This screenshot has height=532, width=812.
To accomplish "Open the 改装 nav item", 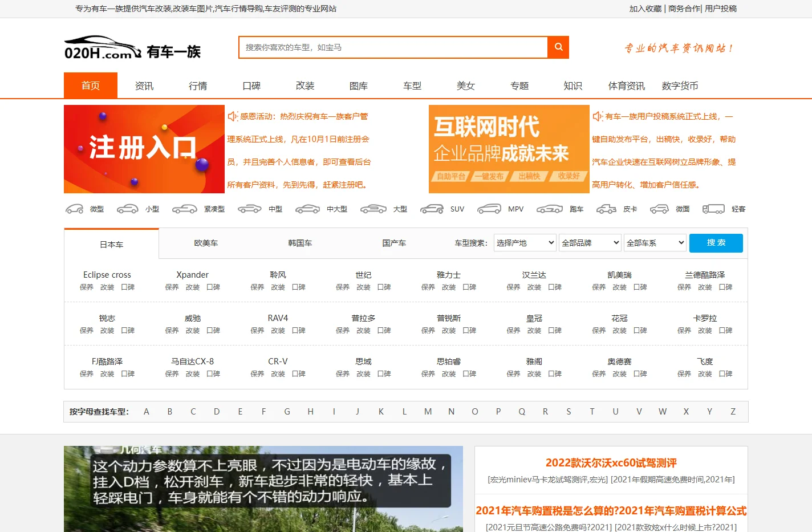I will pos(305,86).
